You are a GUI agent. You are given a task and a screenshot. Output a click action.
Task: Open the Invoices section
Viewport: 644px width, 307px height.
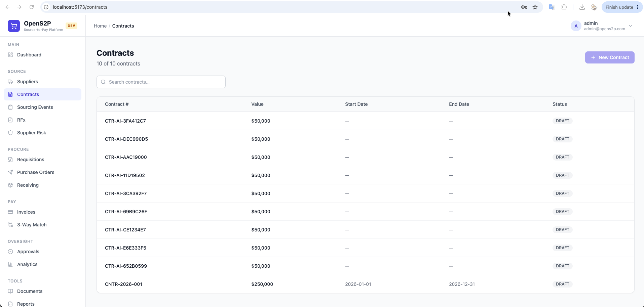coord(42,212)
